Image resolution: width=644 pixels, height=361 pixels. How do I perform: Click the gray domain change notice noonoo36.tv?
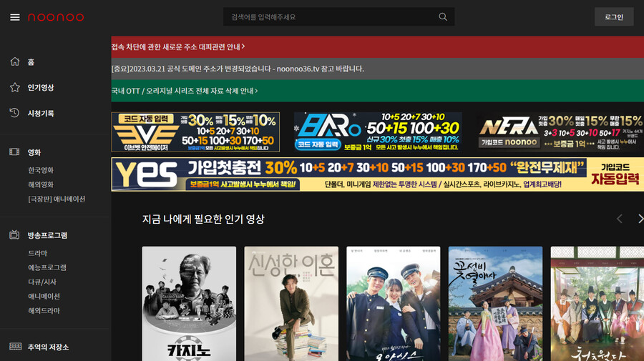point(377,69)
